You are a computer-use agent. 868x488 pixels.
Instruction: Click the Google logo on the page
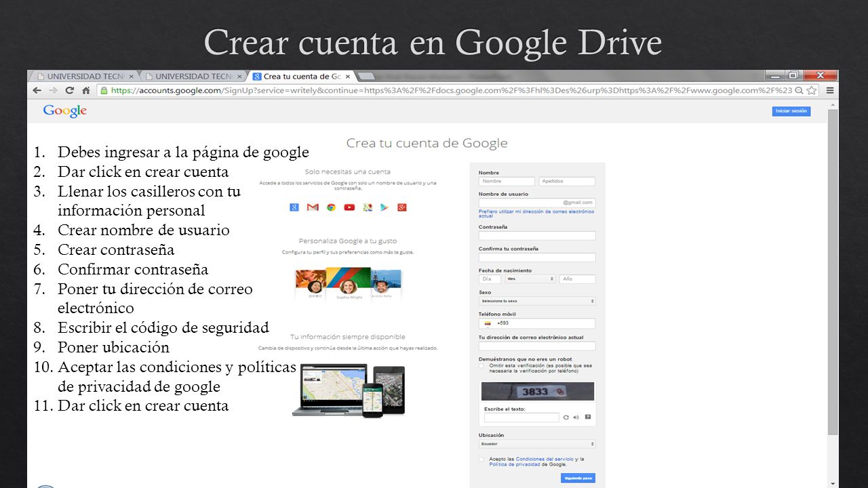point(65,111)
